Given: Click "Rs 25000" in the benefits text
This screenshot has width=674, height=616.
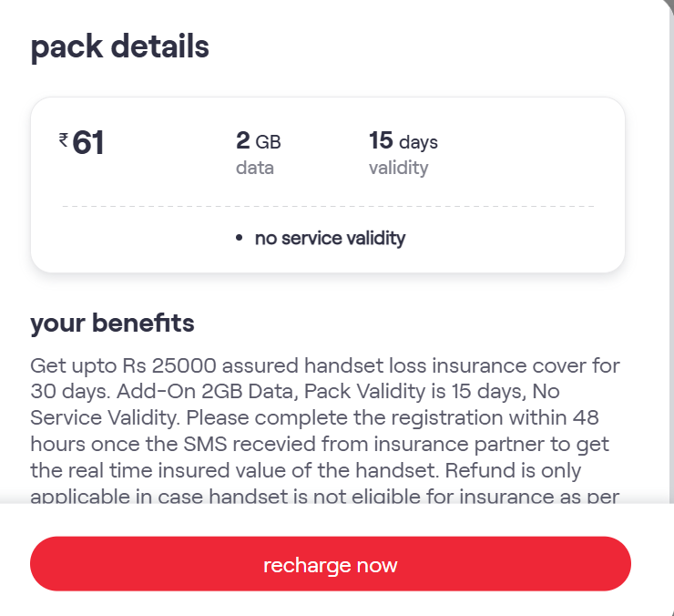Looking at the screenshot, I should [x=163, y=366].
